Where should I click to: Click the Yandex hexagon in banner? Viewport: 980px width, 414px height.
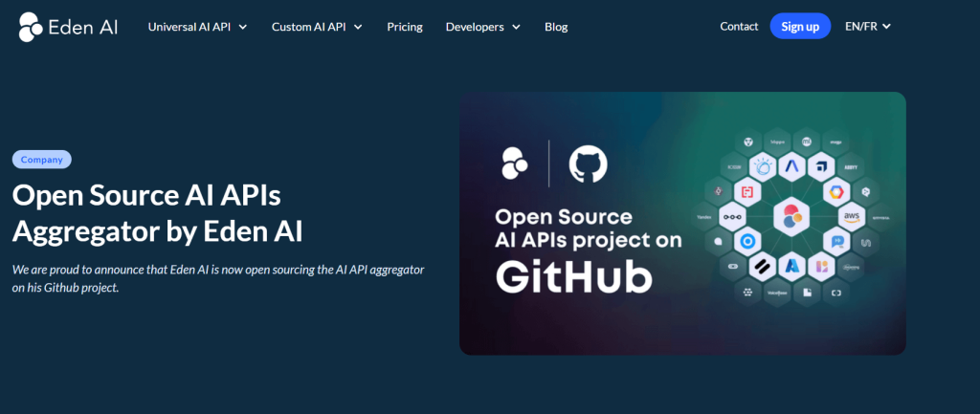click(703, 217)
